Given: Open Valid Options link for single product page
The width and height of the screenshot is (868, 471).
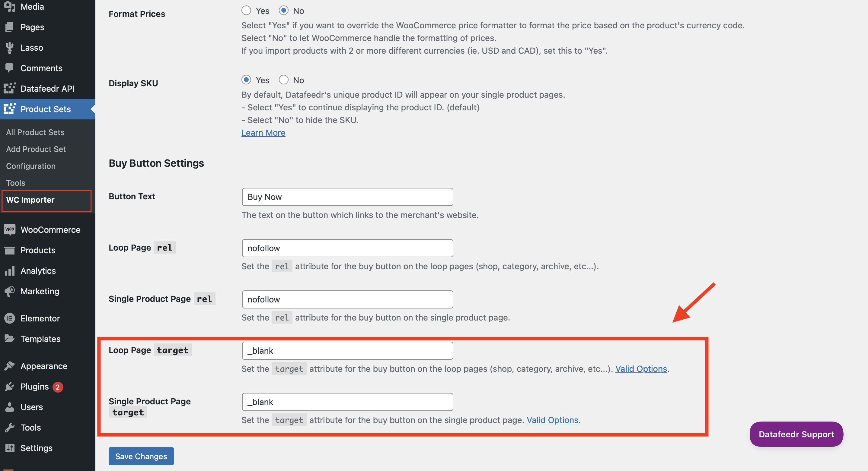Looking at the screenshot, I should click(x=552, y=420).
